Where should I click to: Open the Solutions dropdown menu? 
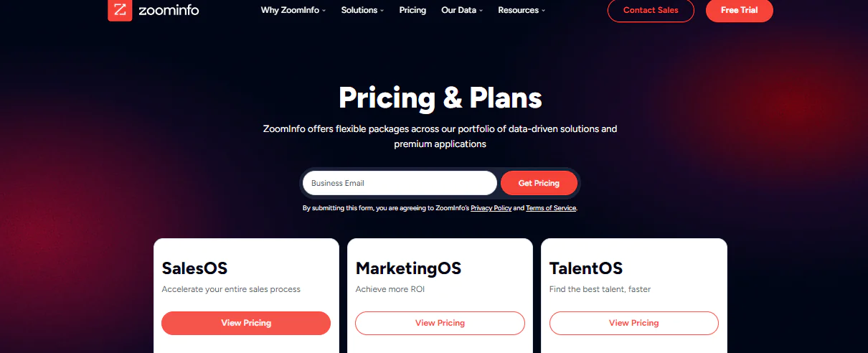tap(362, 10)
